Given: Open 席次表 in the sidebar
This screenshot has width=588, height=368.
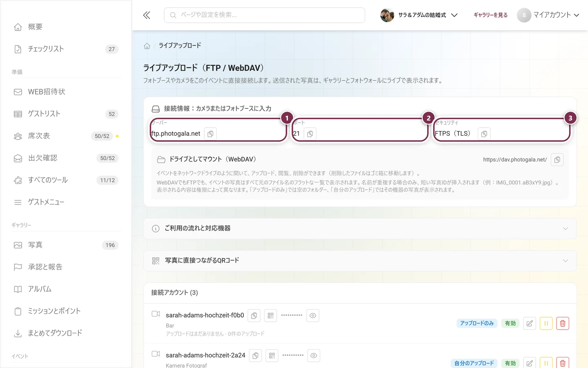Looking at the screenshot, I should [66, 136].
